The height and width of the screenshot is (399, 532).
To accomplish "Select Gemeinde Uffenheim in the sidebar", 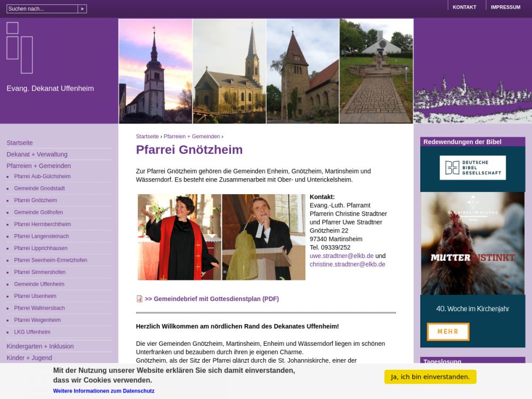I will click(39, 284).
